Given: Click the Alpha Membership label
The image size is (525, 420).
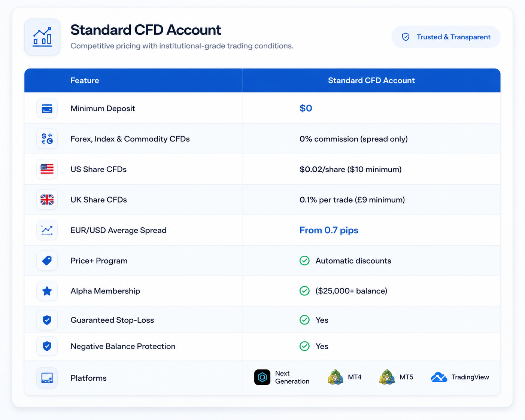Looking at the screenshot, I should (x=105, y=291).
